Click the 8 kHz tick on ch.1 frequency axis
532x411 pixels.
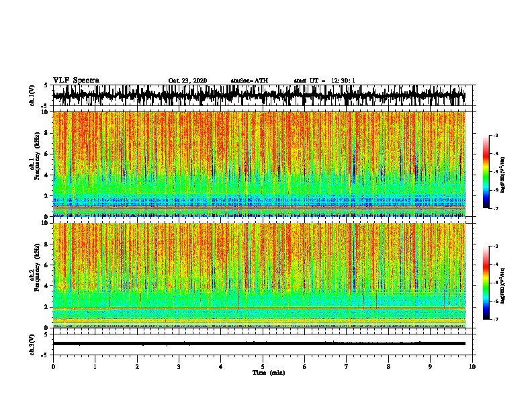pyautogui.click(x=47, y=133)
